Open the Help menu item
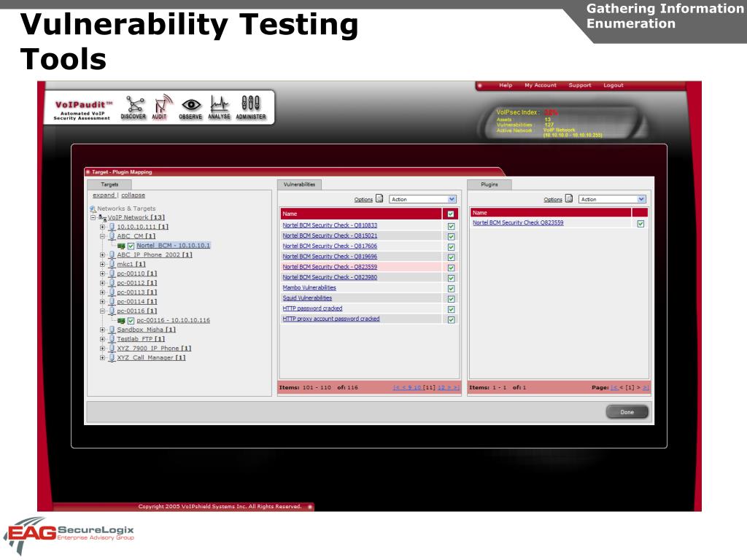747x560 pixels. pos(506,85)
